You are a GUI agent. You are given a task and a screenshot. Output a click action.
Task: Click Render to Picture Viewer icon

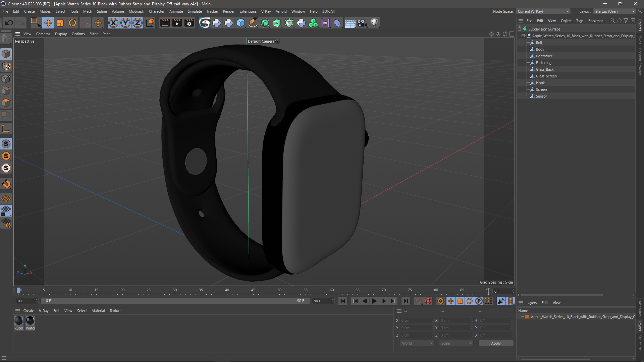(177, 23)
